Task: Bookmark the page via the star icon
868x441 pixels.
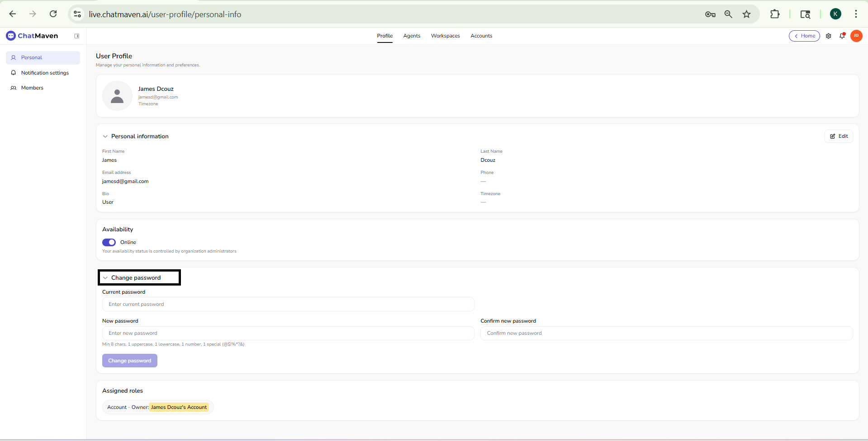Action: point(746,14)
